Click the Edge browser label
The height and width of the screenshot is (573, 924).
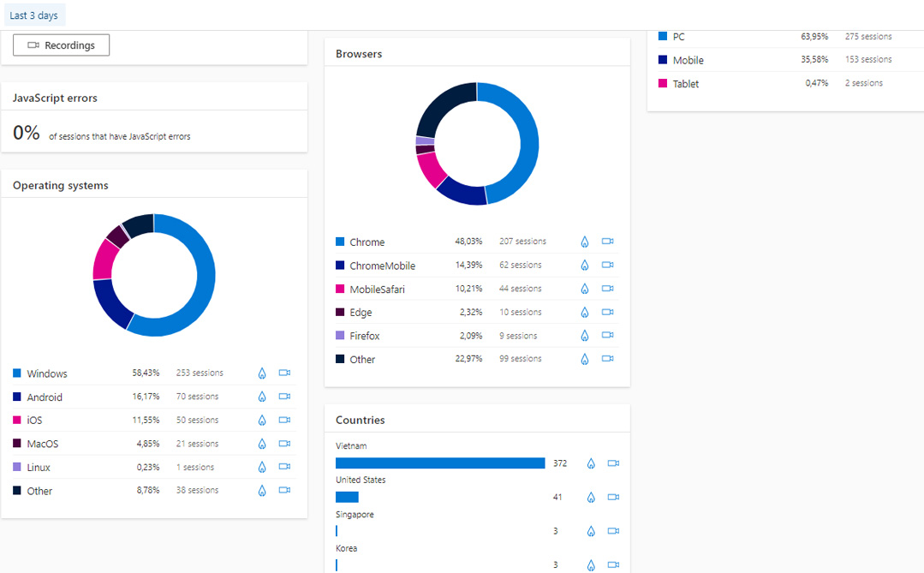361,313
